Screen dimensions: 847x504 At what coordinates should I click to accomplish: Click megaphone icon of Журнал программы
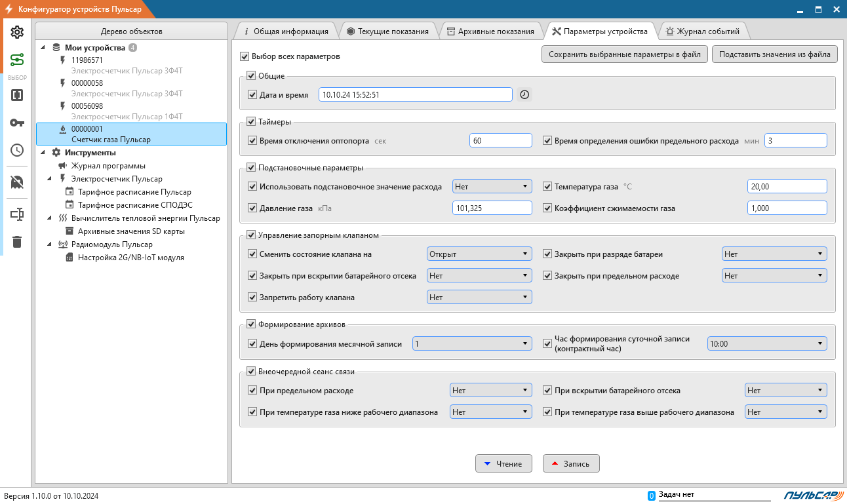(63, 166)
